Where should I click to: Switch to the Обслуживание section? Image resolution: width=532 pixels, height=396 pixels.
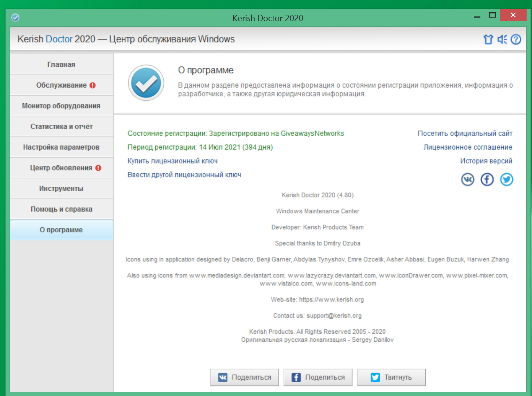click(x=62, y=85)
